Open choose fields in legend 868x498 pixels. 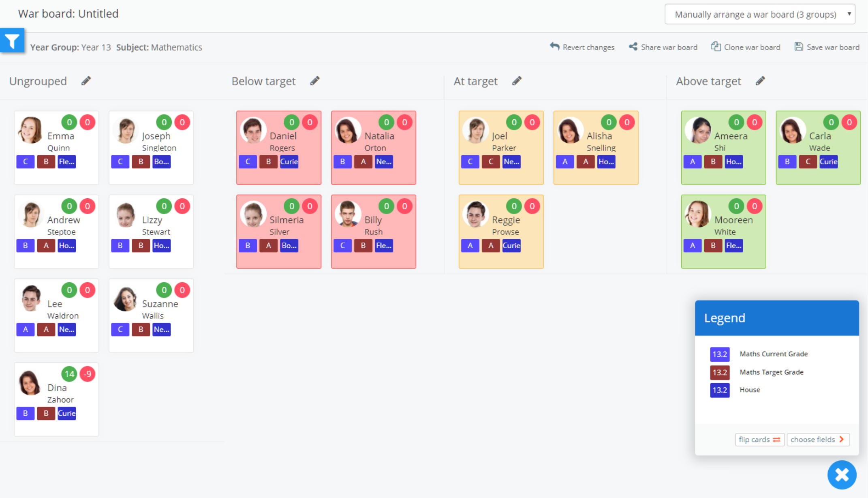817,439
